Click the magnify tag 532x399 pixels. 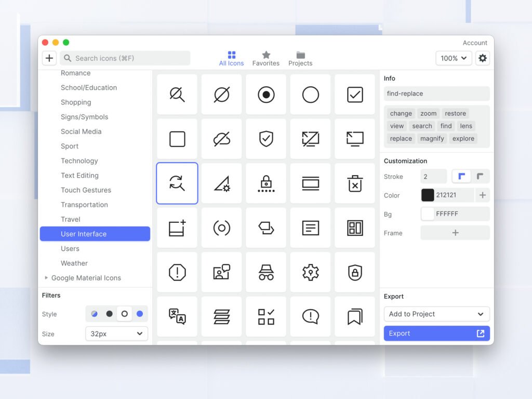pos(432,138)
